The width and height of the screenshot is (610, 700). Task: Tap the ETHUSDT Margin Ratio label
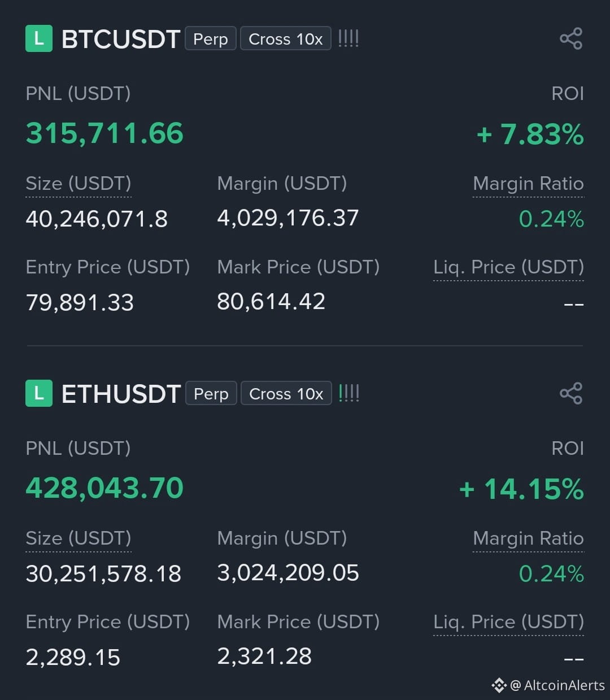click(x=528, y=538)
